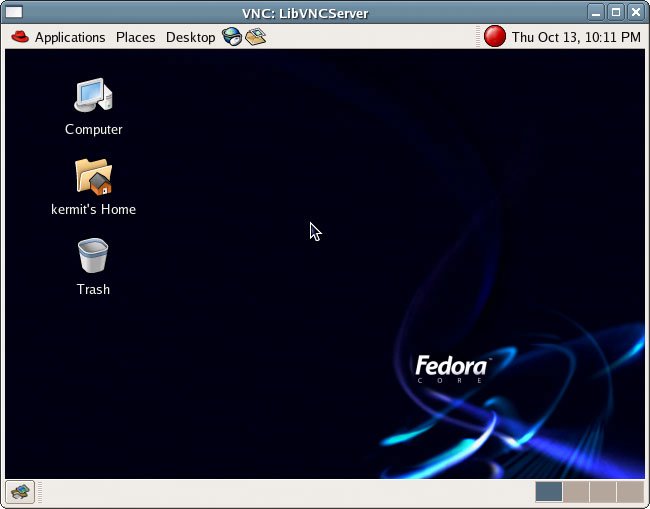
Task: Close the VNC LibVNCServer window
Action: [636, 12]
